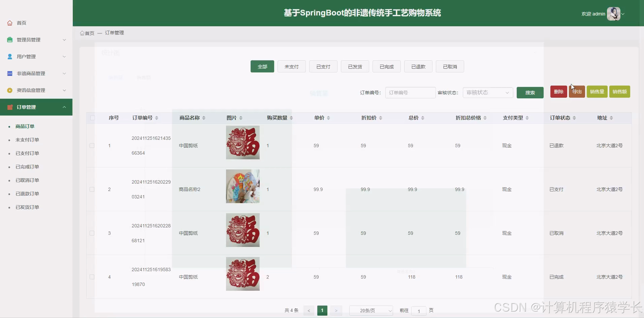Click the breadcrumb home icon
The width and height of the screenshot is (644, 318).
83,33
